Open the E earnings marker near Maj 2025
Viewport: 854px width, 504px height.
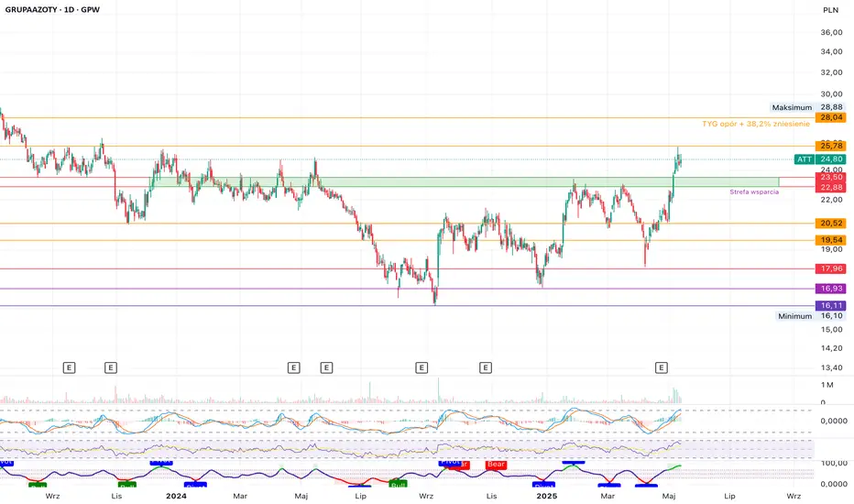click(x=662, y=367)
